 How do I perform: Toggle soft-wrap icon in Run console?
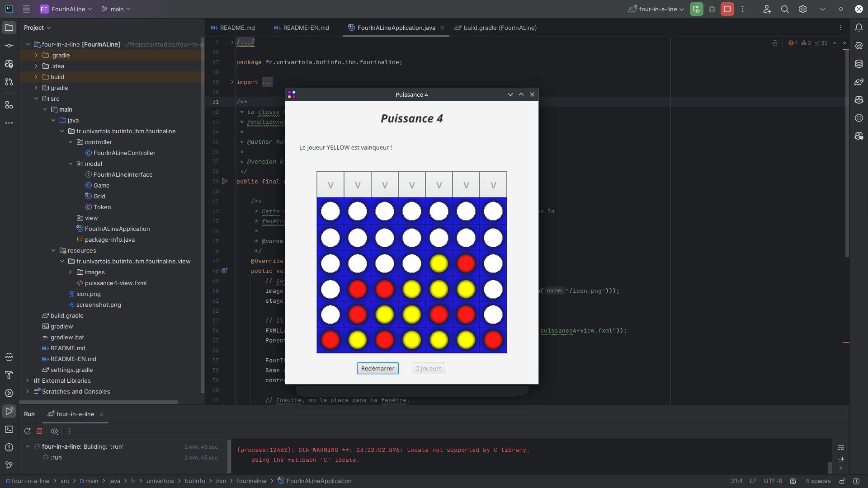(841, 448)
